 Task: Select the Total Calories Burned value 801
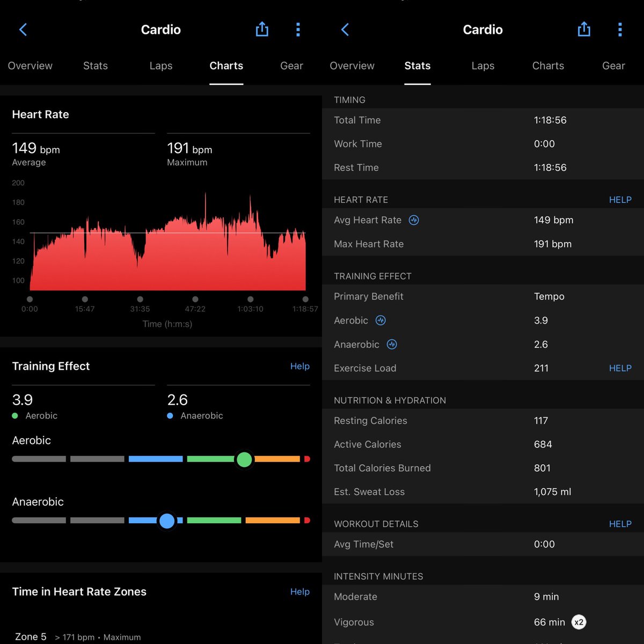tap(542, 468)
